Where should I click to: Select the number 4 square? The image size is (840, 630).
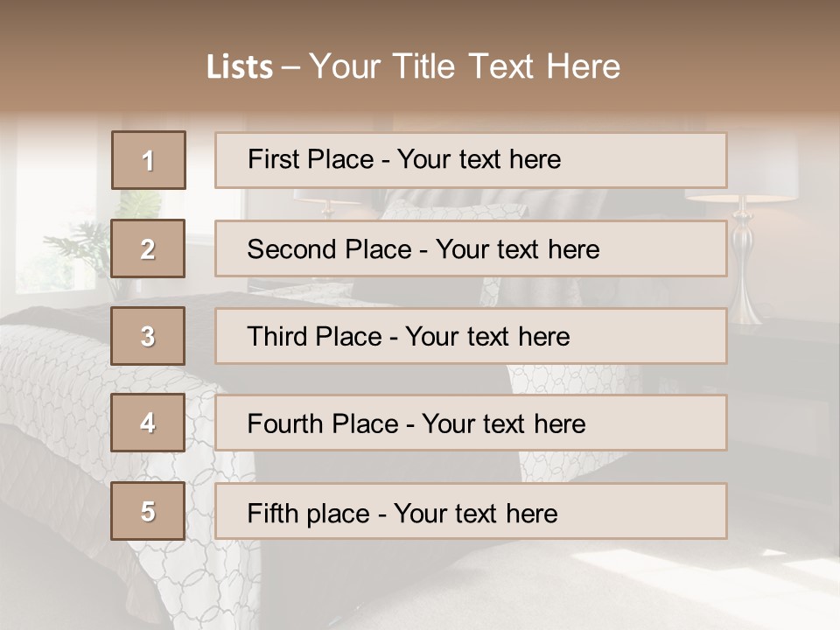tap(148, 423)
